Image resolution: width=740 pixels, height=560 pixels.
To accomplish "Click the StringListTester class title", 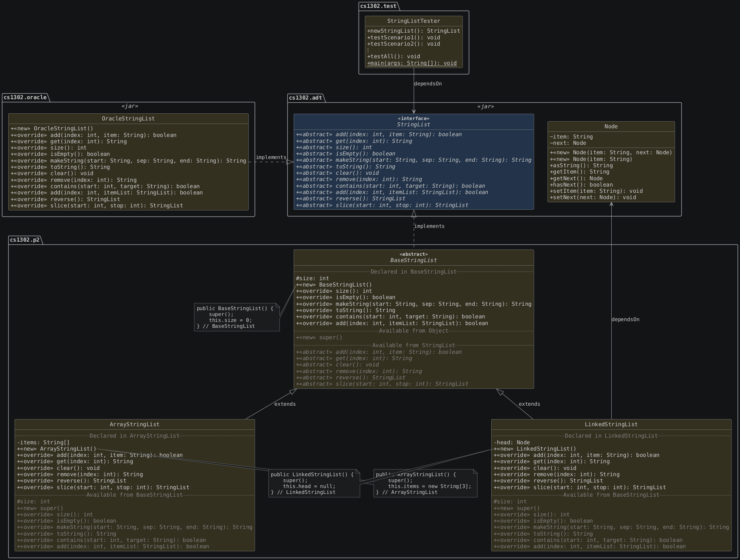I will (414, 21).
